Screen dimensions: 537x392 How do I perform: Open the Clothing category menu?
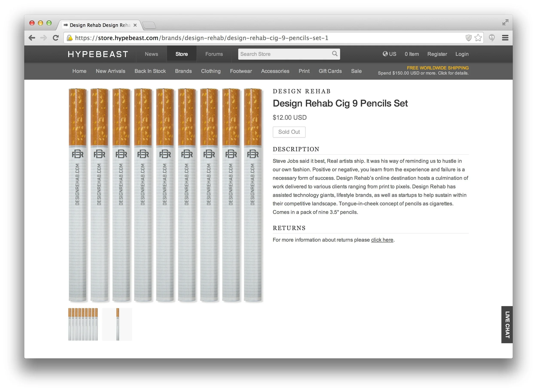coord(211,71)
